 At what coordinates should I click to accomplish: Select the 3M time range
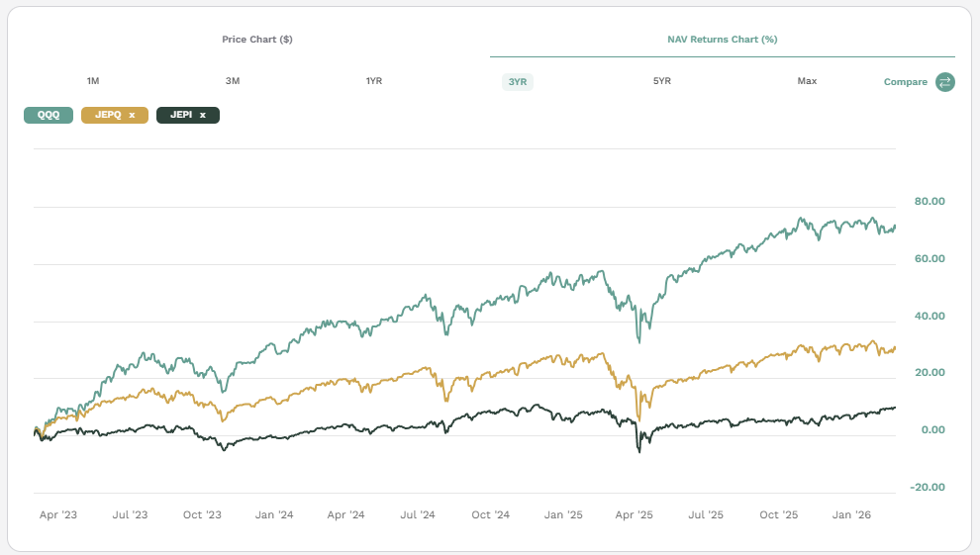point(233,81)
